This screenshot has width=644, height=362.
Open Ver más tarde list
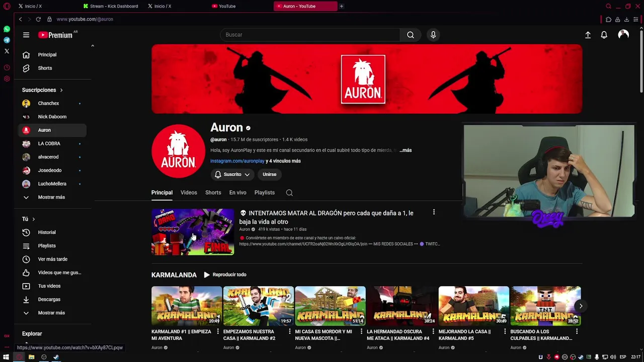pos(52,259)
